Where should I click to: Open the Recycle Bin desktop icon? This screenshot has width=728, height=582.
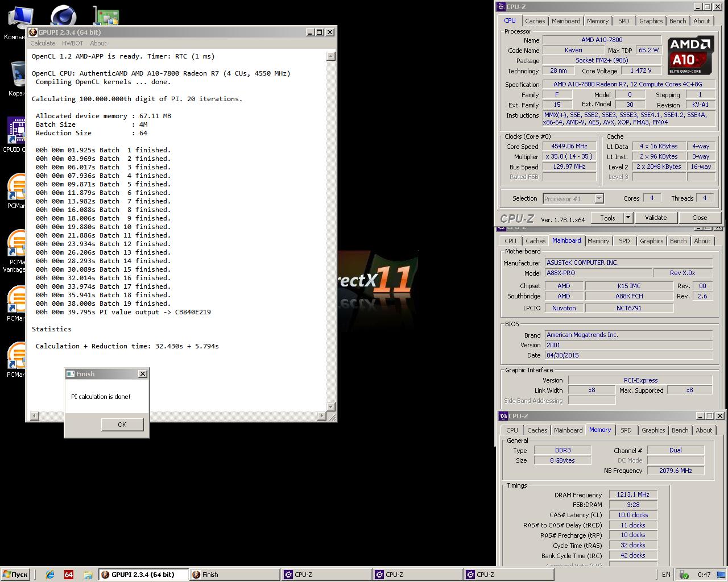pos(17,78)
